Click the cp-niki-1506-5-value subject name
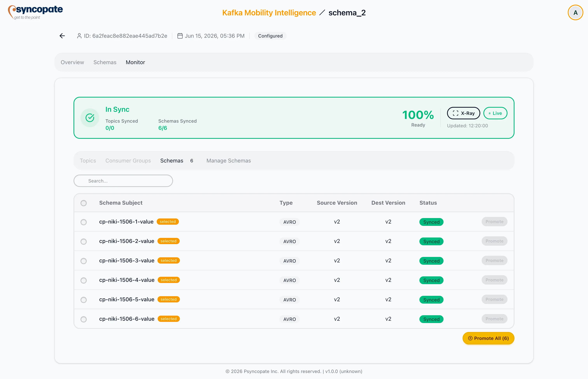This screenshot has height=379, width=588. 127,299
